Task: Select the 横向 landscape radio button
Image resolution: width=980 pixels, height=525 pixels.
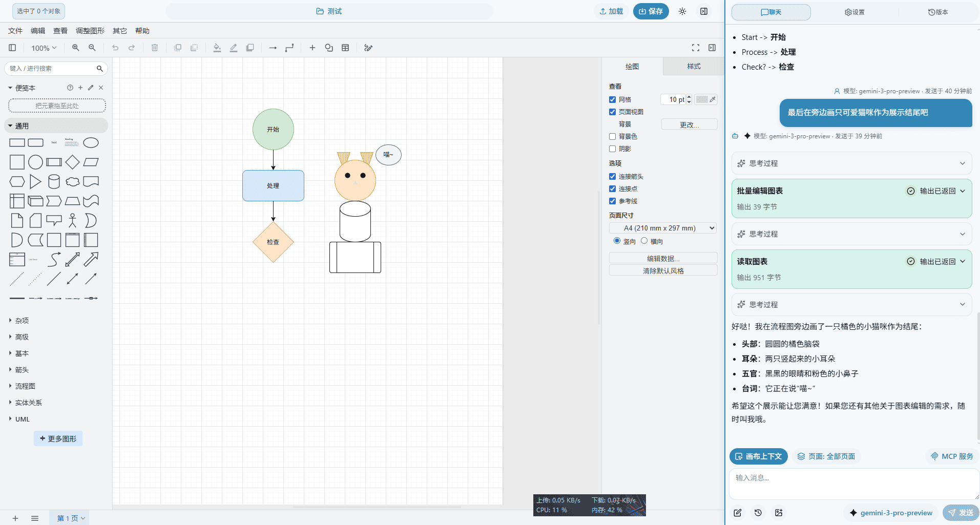Action: pos(644,241)
